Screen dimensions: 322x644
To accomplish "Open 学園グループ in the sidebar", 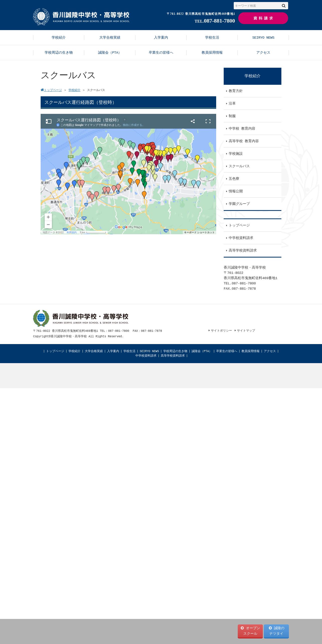I will (253, 204).
